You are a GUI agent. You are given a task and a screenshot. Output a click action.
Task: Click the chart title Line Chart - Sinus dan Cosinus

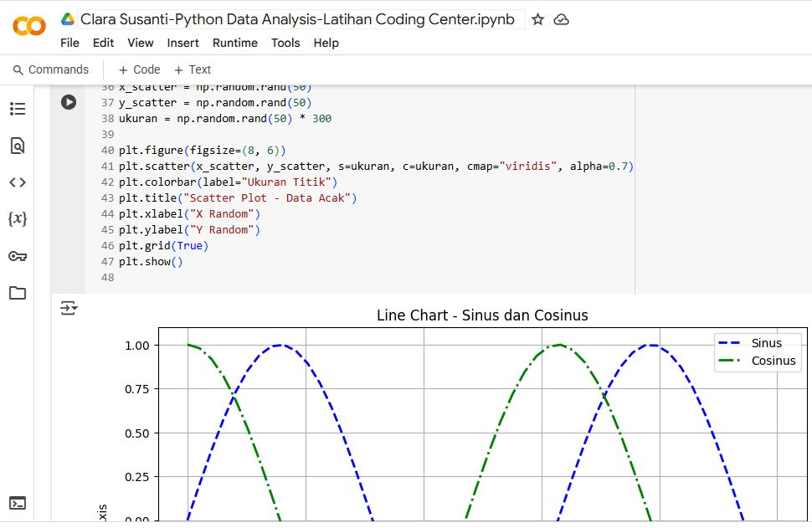(x=482, y=315)
